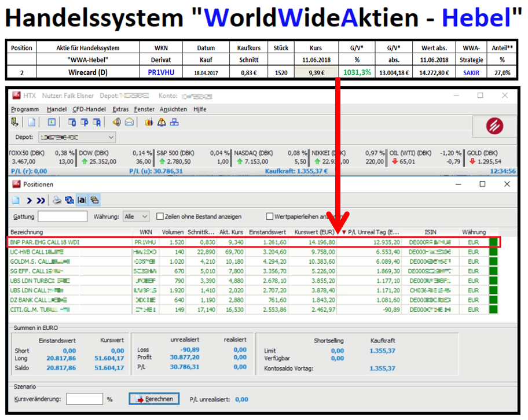Open the Währung 'Alle' dropdown
Viewport: 528px width, 420px height.
coord(136,216)
